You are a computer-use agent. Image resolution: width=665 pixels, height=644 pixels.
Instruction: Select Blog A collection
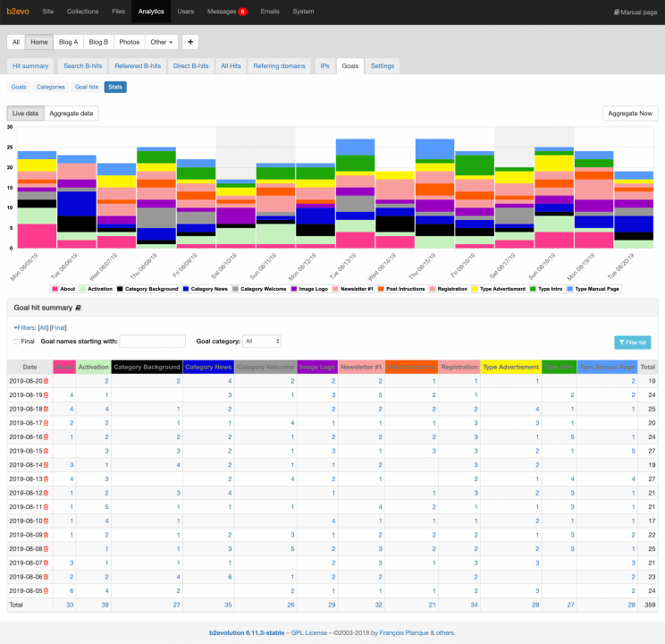(x=68, y=42)
